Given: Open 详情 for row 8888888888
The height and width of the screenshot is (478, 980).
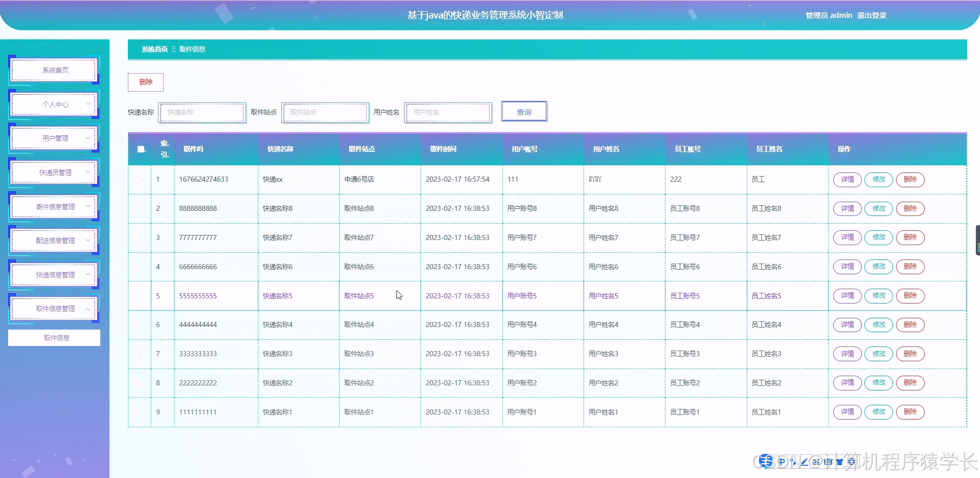Looking at the screenshot, I should (x=848, y=209).
